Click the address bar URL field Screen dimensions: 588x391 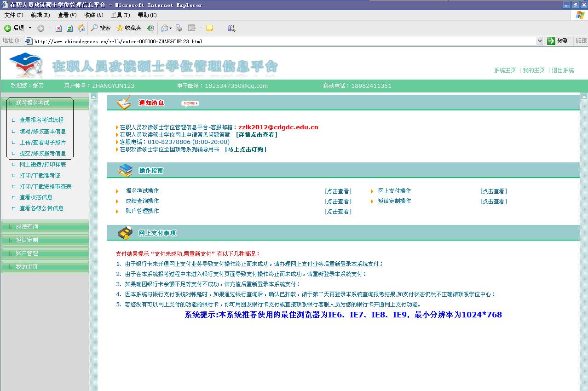(276, 41)
